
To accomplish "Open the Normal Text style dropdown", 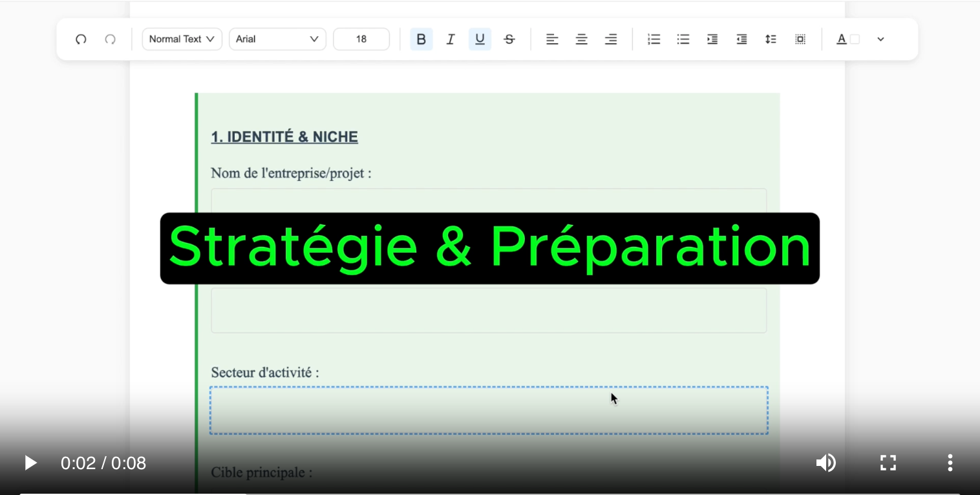I will (x=182, y=39).
